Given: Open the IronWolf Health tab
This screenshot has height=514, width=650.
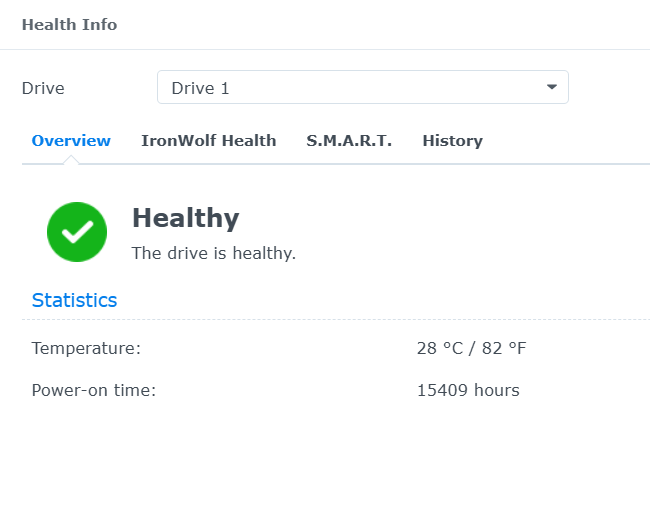Looking at the screenshot, I should [208, 141].
